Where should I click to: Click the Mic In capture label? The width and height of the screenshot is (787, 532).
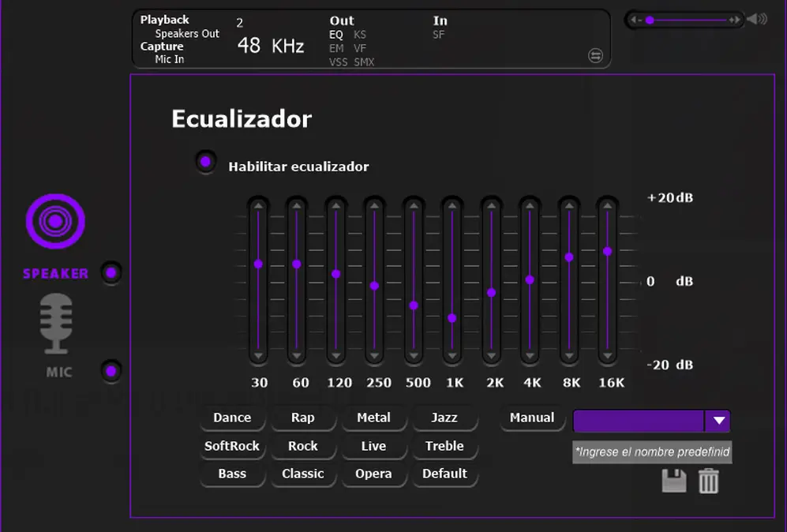click(169, 59)
